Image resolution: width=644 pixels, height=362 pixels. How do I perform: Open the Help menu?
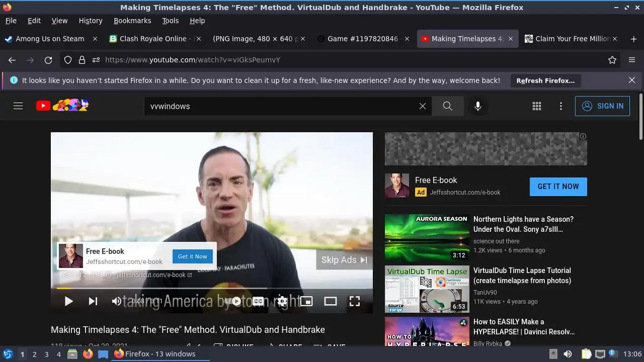coord(197,21)
